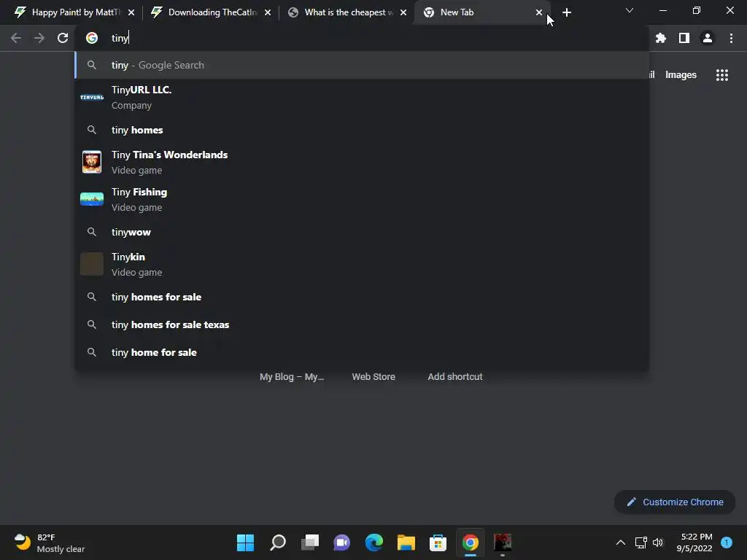Reload the current page
Screen dimensions: 747x560
(x=63, y=38)
